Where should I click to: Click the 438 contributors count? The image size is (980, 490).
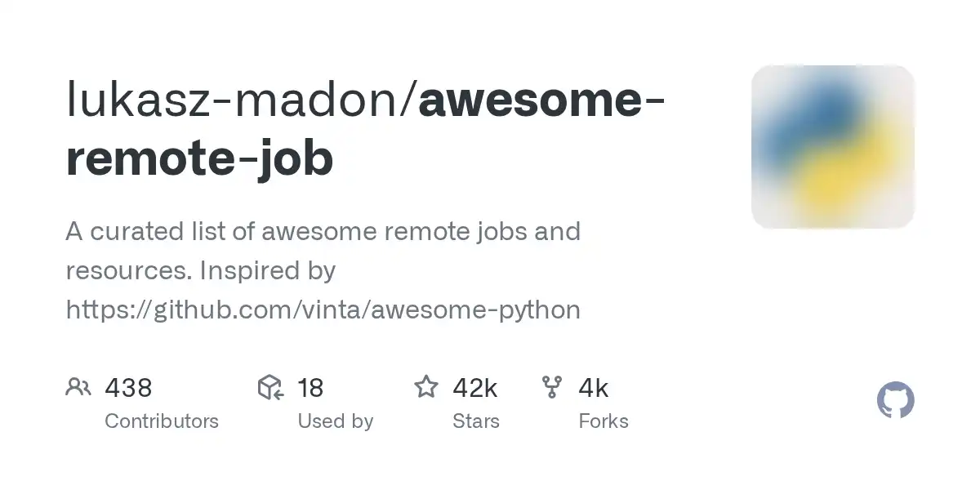click(128, 387)
